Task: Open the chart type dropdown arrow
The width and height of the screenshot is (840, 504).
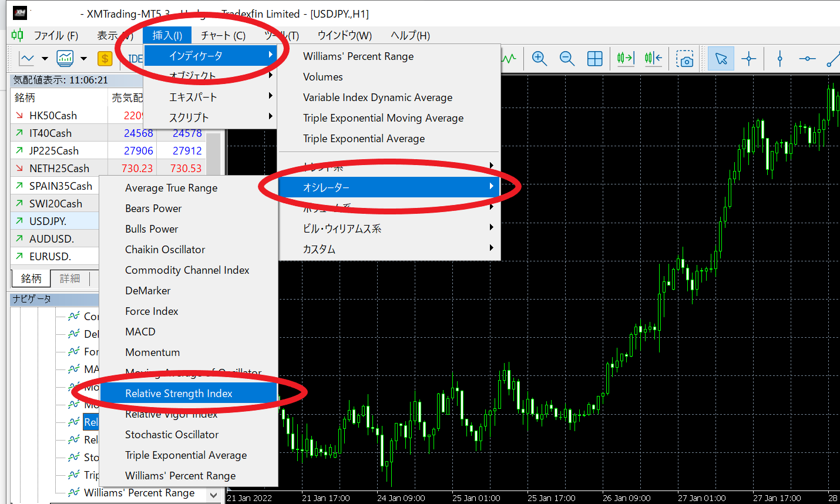Action: [x=45, y=59]
